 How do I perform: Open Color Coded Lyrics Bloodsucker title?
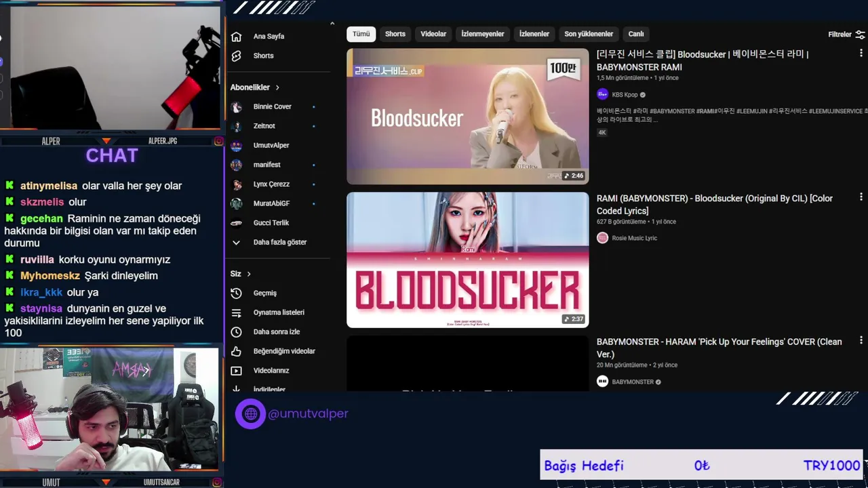coord(715,205)
